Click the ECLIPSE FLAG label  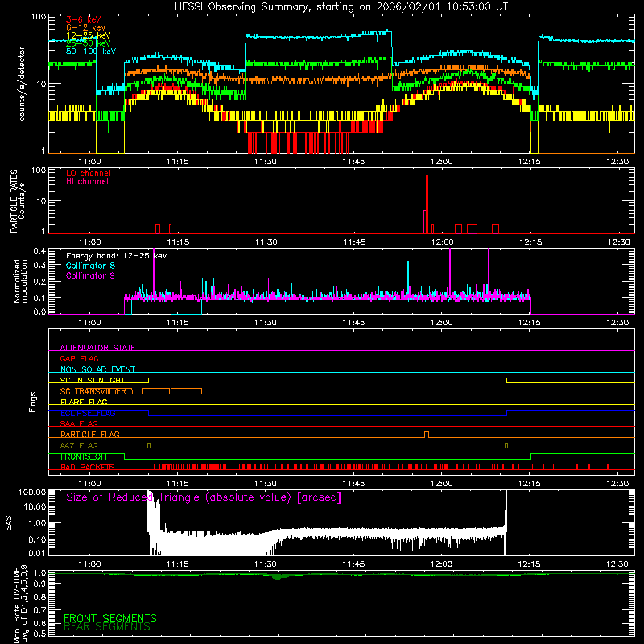(x=88, y=413)
